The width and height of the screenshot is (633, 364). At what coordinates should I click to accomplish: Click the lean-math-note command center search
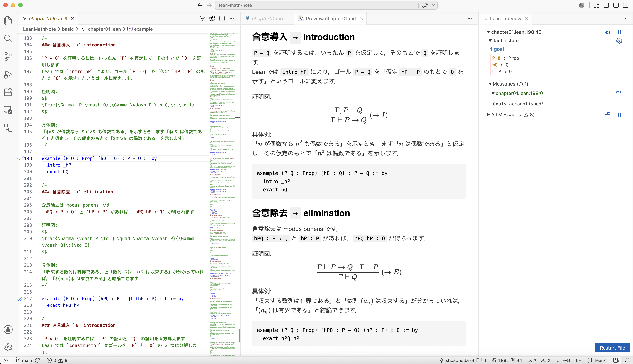coord(316,5)
